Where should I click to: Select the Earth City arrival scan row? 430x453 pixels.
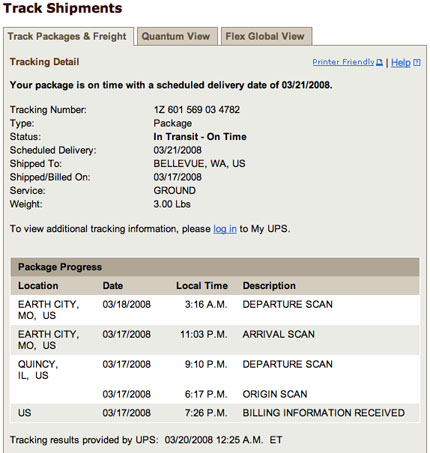point(215,340)
